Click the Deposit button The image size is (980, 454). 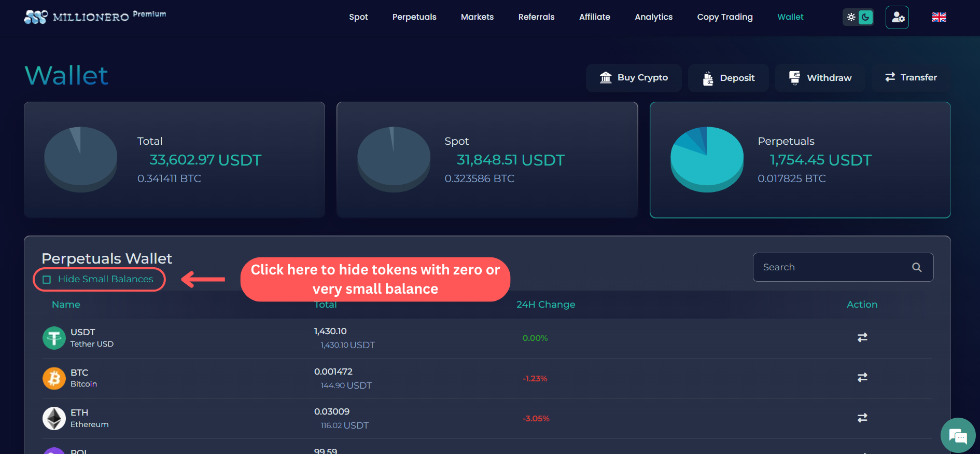pyautogui.click(x=729, y=78)
